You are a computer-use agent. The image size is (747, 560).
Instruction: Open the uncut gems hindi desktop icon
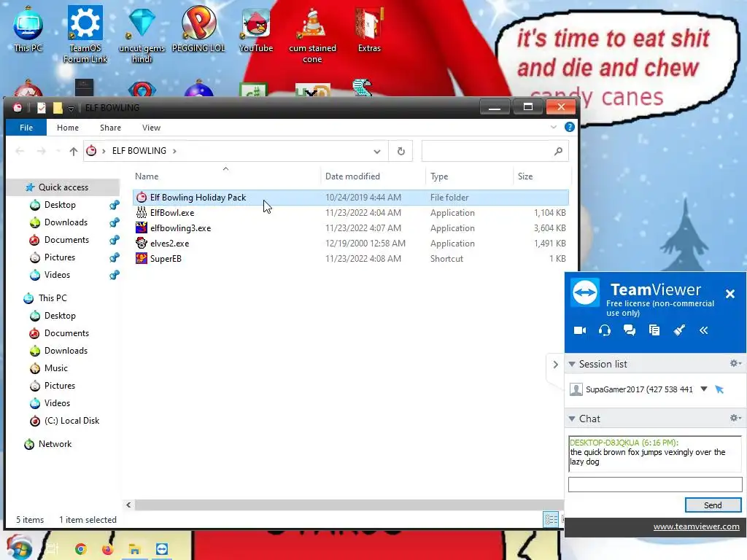coord(142,34)
